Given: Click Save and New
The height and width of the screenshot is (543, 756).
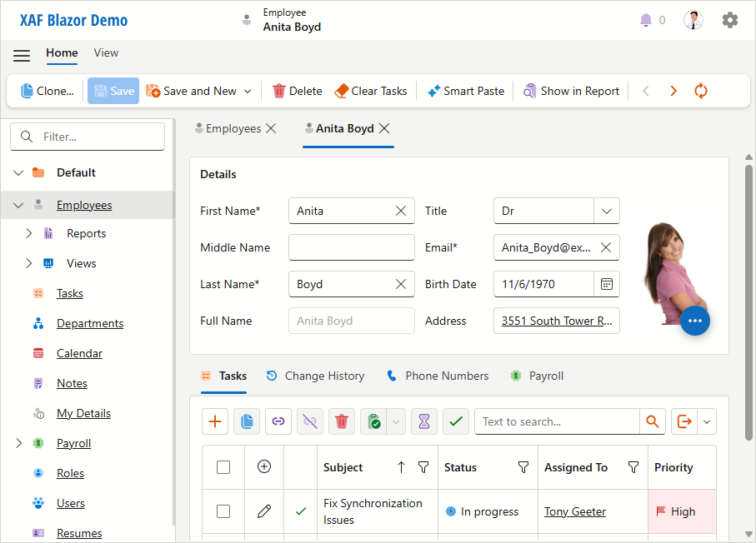Looking at the screenshot, I should tap(192, 91).
